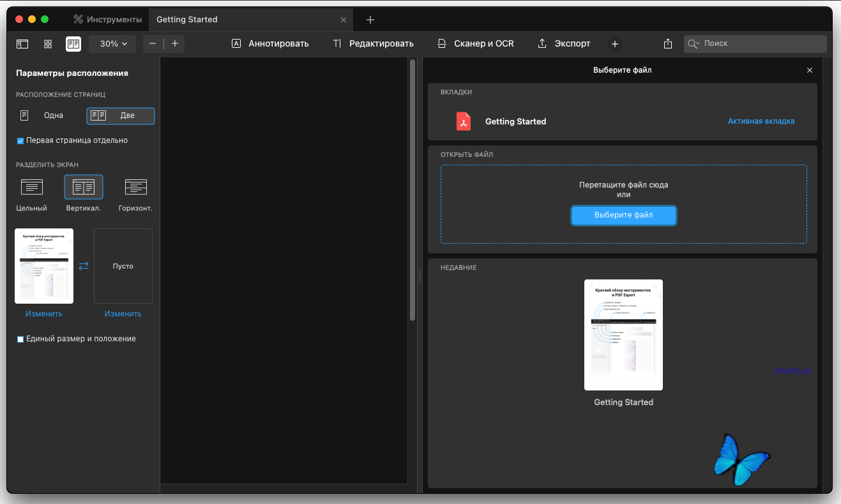Click 'Изменить' under the empty pane
Image resolution: width=841 pixels, height=504 pixels.
click(x=123, y=314)
